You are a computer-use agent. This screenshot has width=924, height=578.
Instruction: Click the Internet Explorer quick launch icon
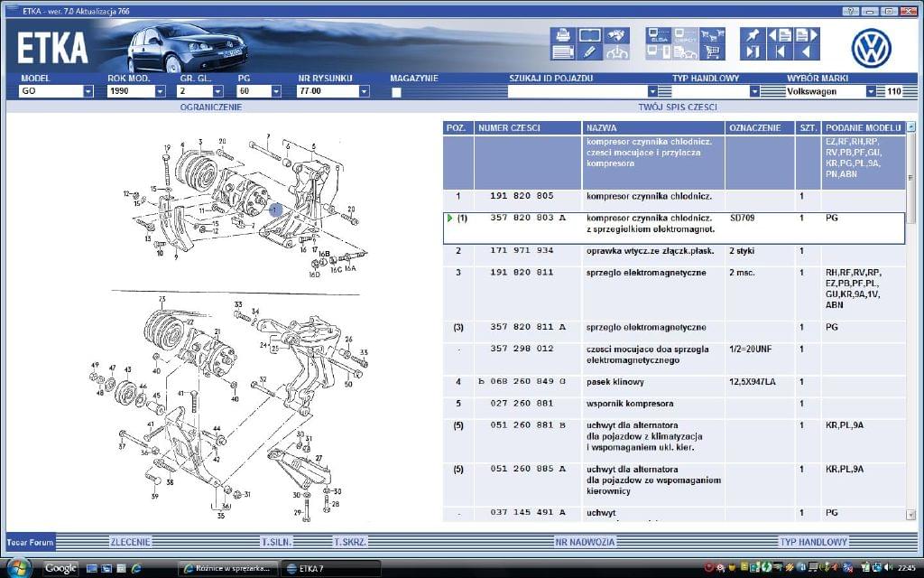coord(136,568)
